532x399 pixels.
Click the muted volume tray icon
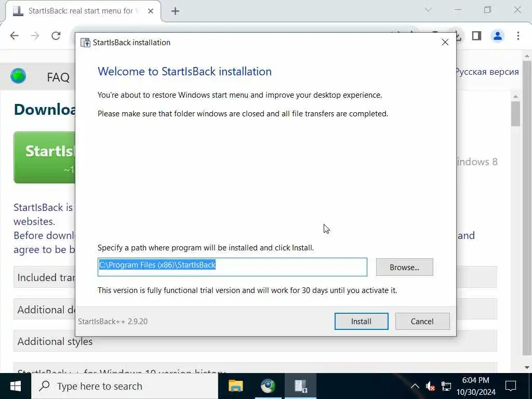[430, 386]
